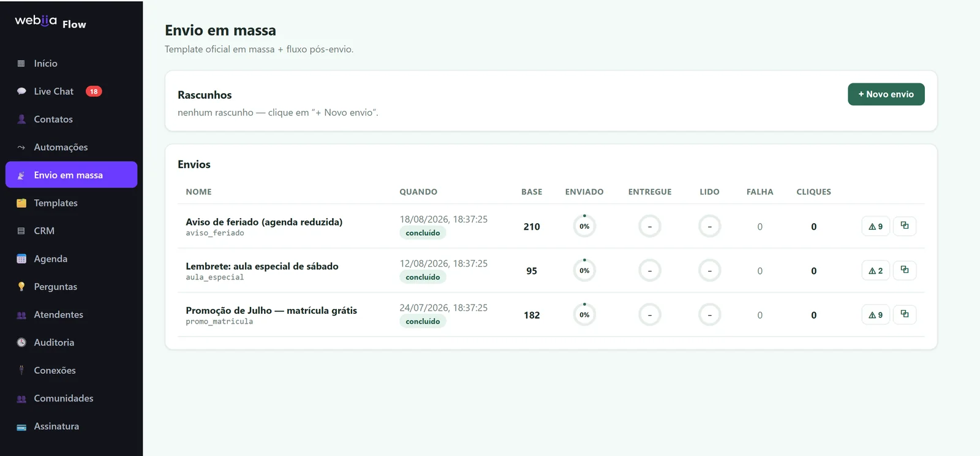Duplicate the Aviso de feriado envio
The height and width of the screenshot is (456, 980).
coord(905,226)
